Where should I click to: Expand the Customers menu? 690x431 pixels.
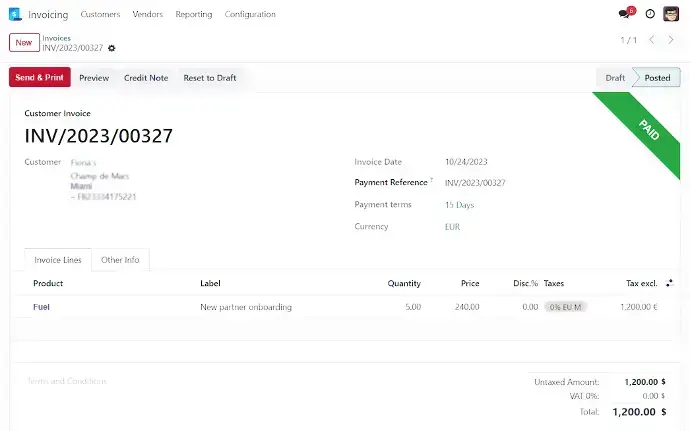click(x=100, y=14)
